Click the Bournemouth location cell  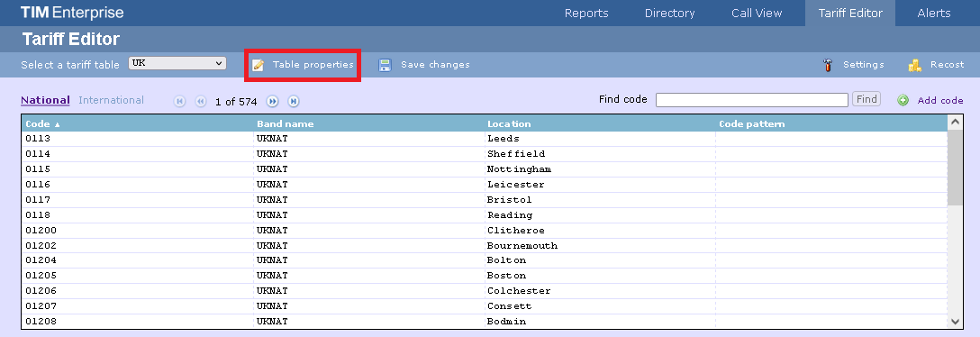(x=600, y=246)
